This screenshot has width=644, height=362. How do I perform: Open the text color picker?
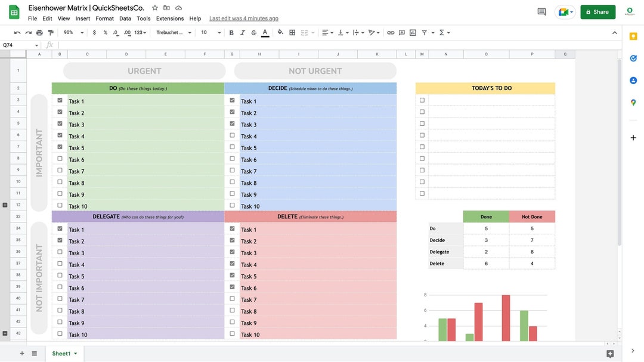(264, 31)
